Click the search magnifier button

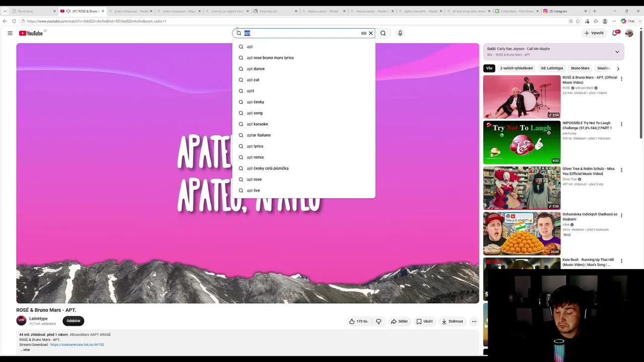click(x=383, y=33)
